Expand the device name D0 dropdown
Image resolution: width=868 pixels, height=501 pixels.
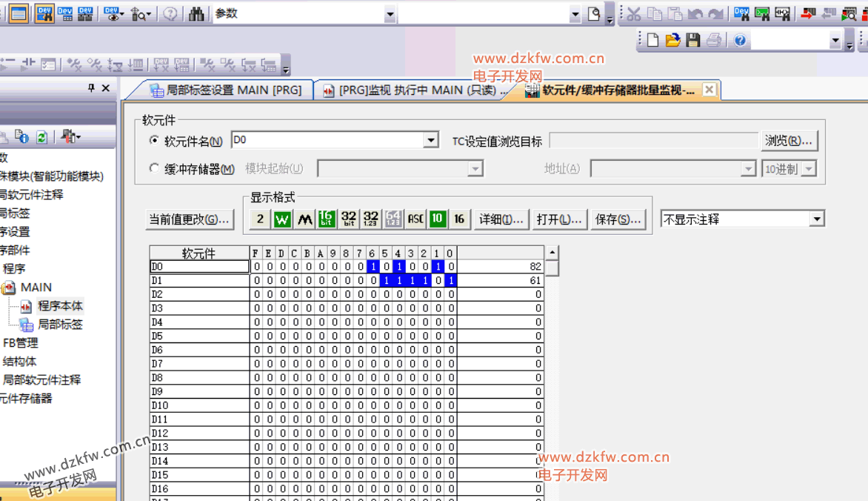(431, 141)
